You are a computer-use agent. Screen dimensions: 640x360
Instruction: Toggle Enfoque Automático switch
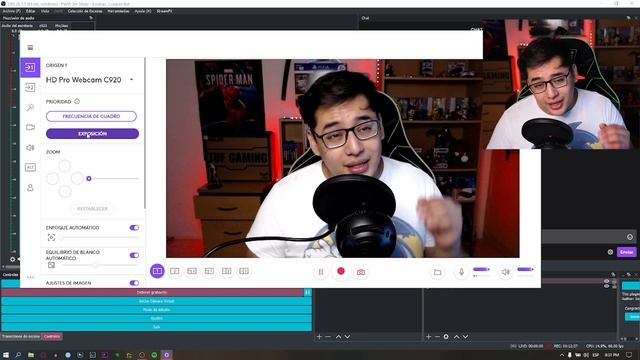[x=134, y=228]
